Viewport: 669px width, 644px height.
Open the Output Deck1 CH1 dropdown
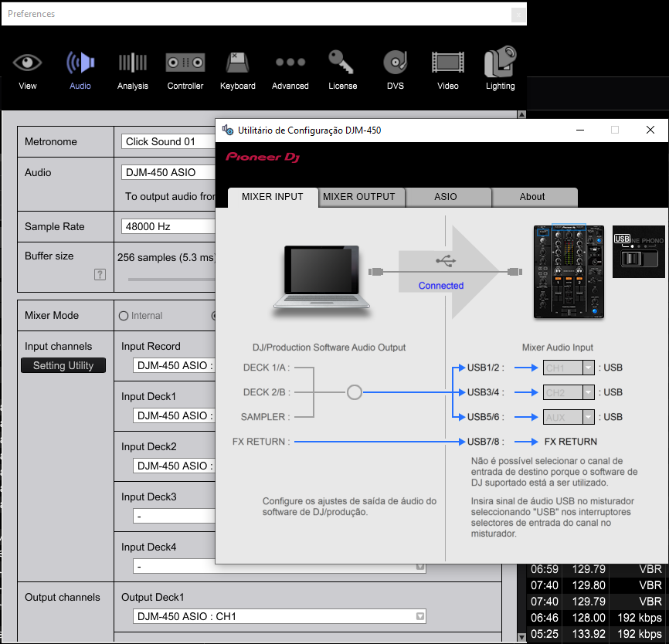(x=280, y=616)
